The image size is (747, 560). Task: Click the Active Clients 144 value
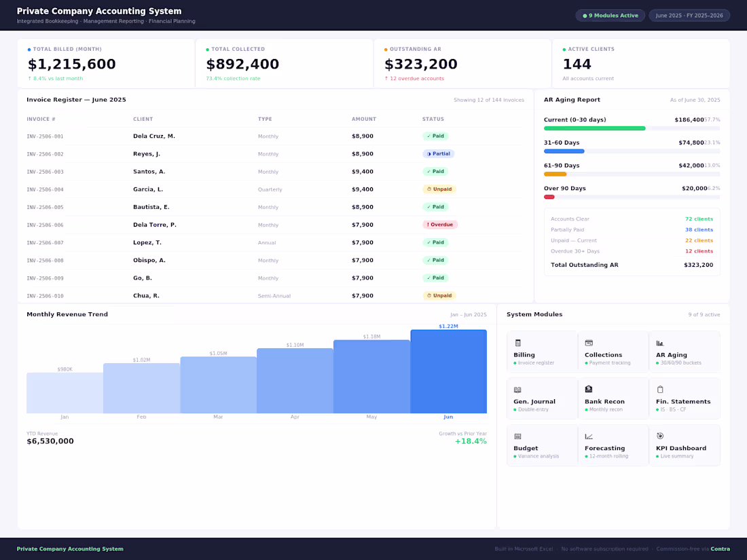(x=577, y=64)
